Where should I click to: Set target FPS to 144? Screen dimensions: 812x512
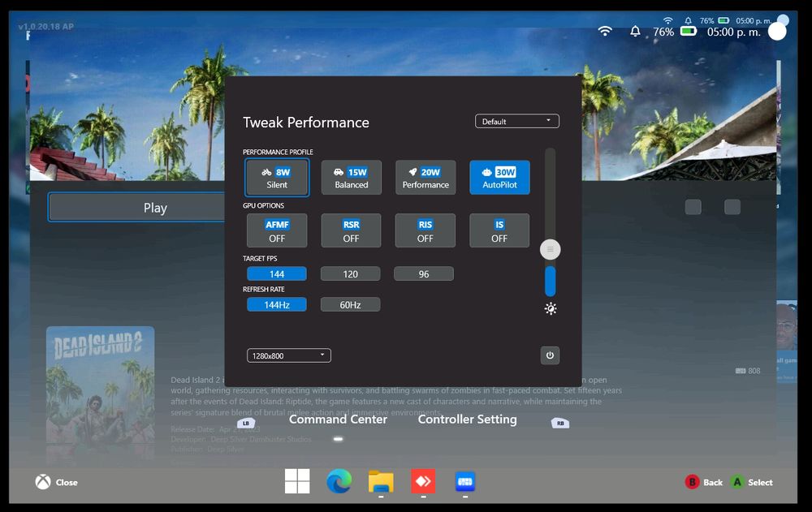point(277,274)
